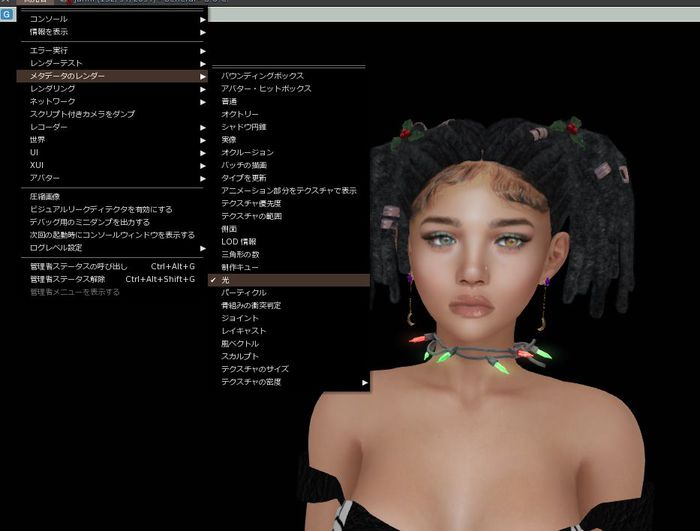Toggle バッチの描画 option
The image size is (700, 531).
289,165
